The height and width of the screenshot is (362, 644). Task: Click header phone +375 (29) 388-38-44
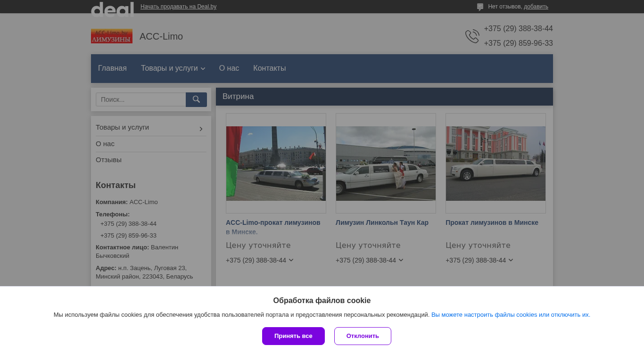518,29
